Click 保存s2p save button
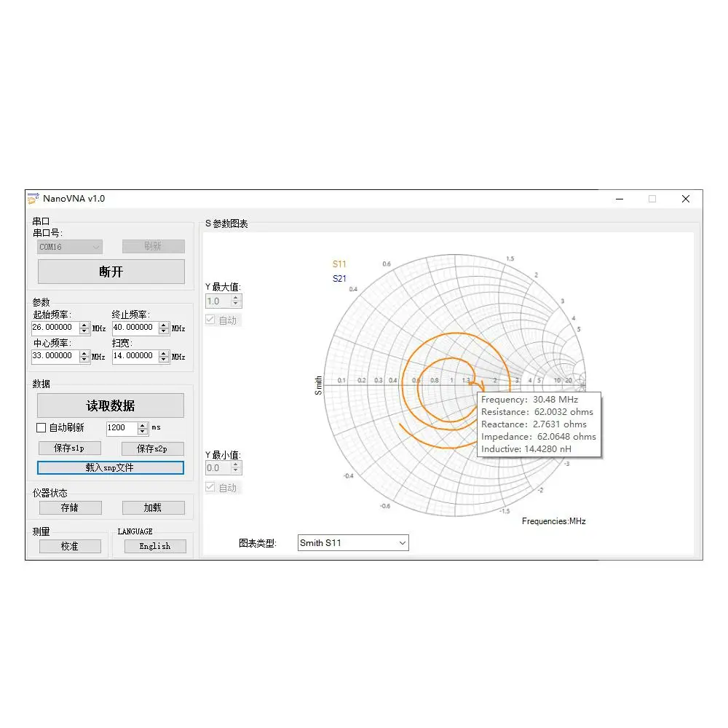The image size is (728, 728). pyautogui.click(x=152, y=448)
